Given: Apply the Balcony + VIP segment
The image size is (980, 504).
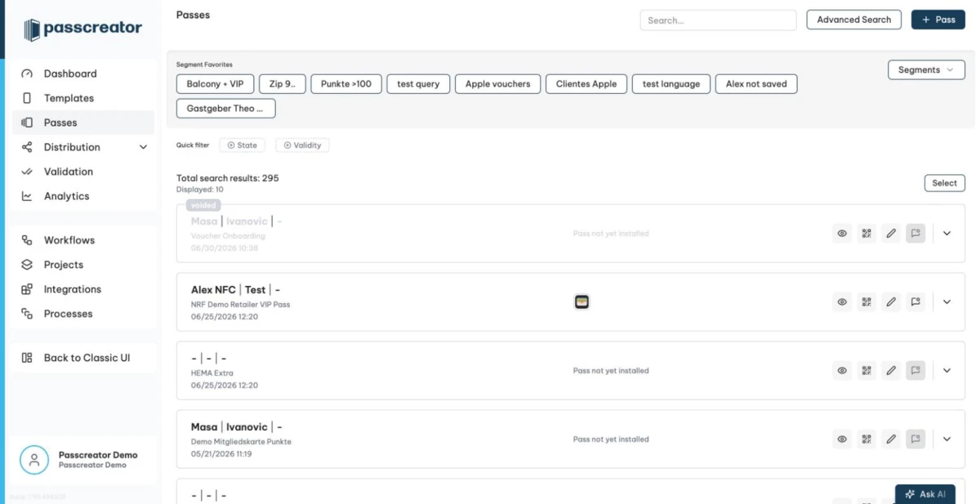Looking at the screenshot, I should pyautogui.click(x=215, y=83).
